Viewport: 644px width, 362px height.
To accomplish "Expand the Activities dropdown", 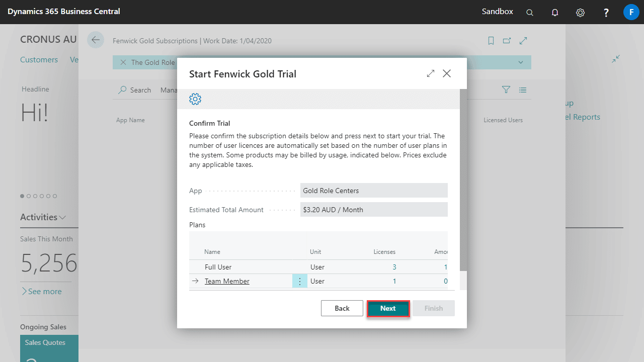I will click(43, 217).
